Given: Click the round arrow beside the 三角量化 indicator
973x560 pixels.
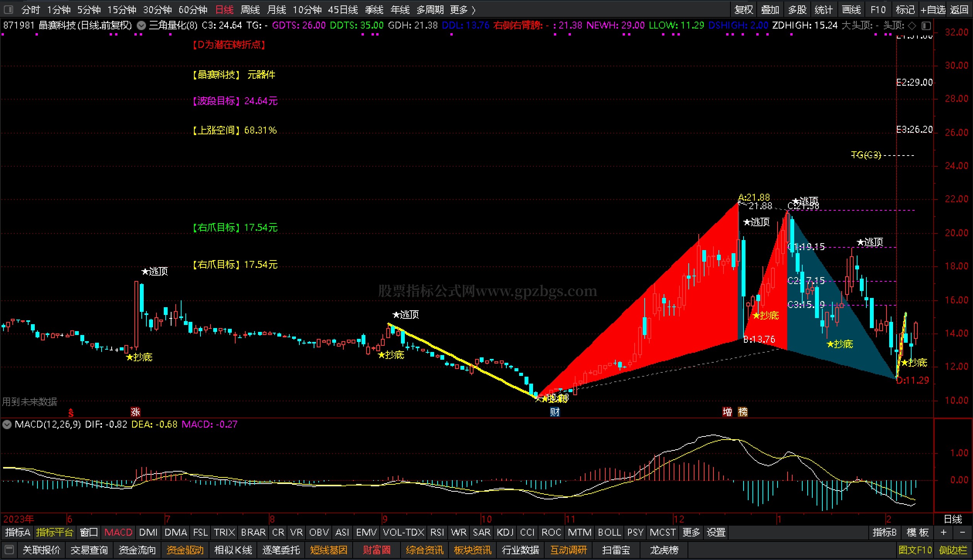Looking at the screenshot, I should click(142, 25).
